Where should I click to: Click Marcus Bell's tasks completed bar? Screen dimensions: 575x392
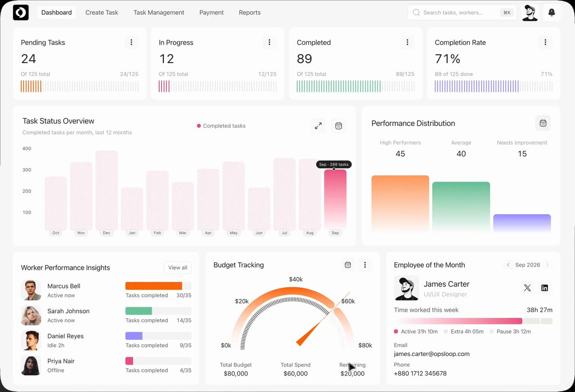tap(158, 286)
